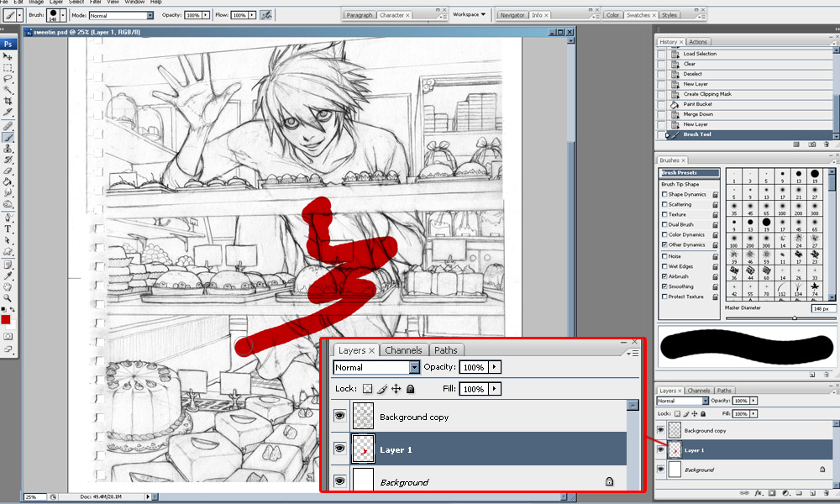Select the Custom Shape tool
Screen dimensions: 840x504
pyautogui.click(x=8, y=251)
